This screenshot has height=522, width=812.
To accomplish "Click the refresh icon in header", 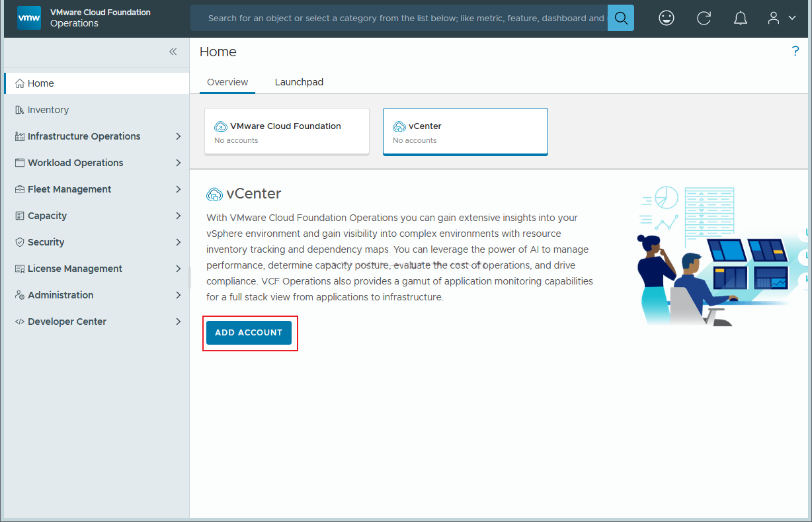I will point(704,18).
